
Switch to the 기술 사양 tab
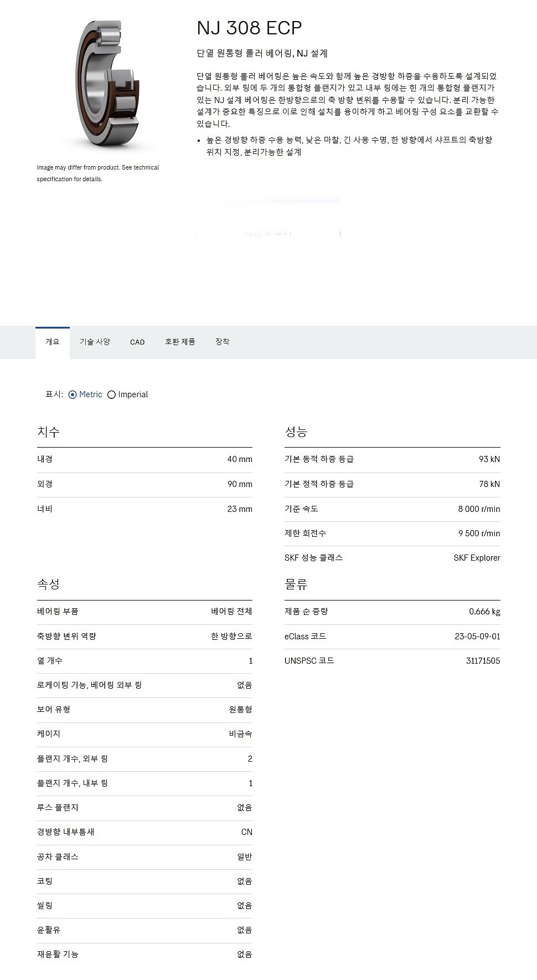(x=95, y=342)
